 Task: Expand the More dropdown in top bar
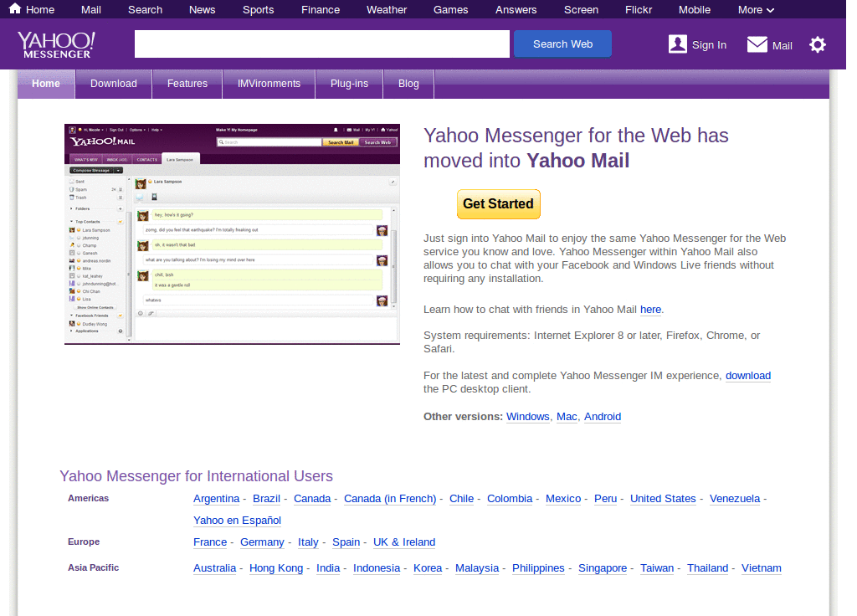pyautogui.click(x=756, y=10)
